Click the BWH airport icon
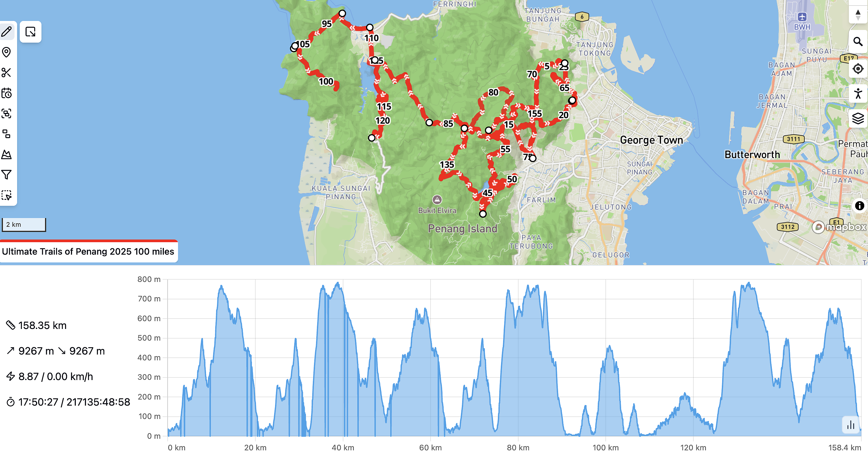 click(802, 17)
